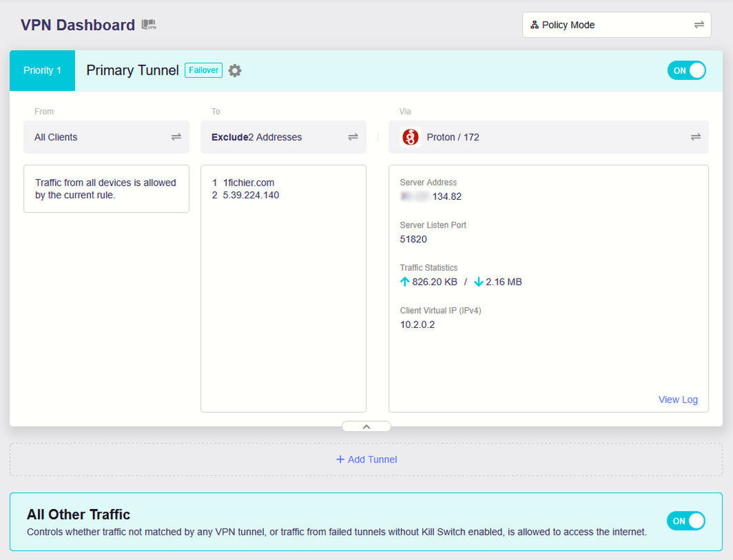This screenshot has height=560, width=733.
Task: Click the Policy Mode network icon
Action: tap(534, 25)
